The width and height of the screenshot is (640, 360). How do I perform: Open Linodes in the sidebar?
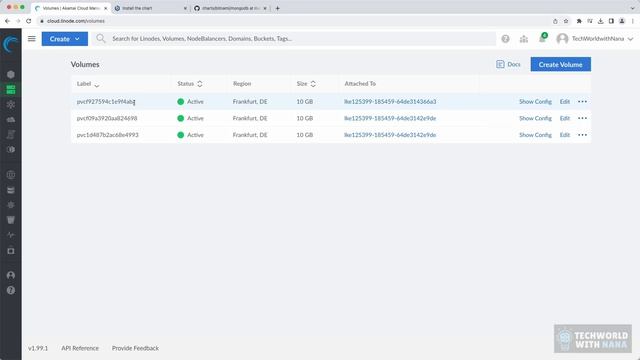point(11,74)
